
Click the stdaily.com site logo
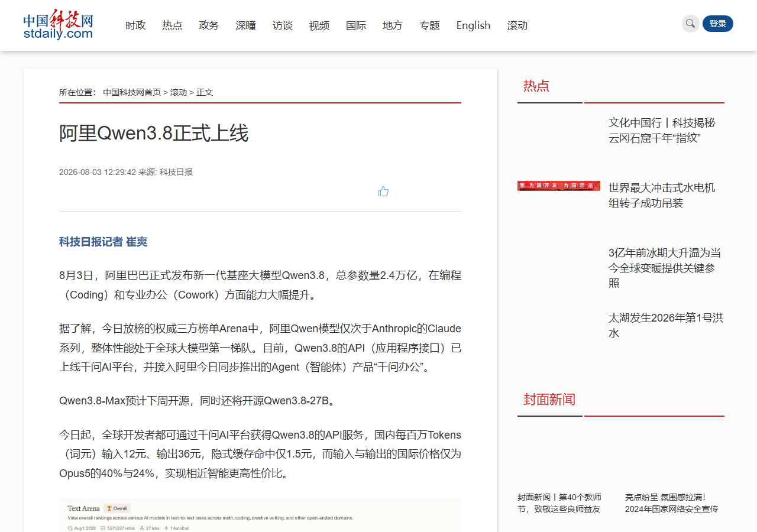[x=58, y=24]
